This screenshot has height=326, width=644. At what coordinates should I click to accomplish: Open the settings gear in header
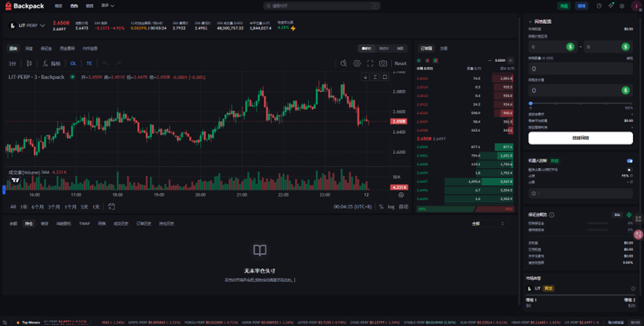(x=622, y=6)
